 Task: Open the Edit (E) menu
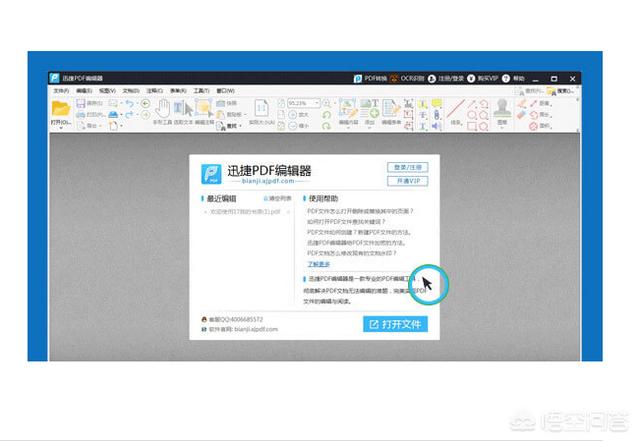pos(84,91)
